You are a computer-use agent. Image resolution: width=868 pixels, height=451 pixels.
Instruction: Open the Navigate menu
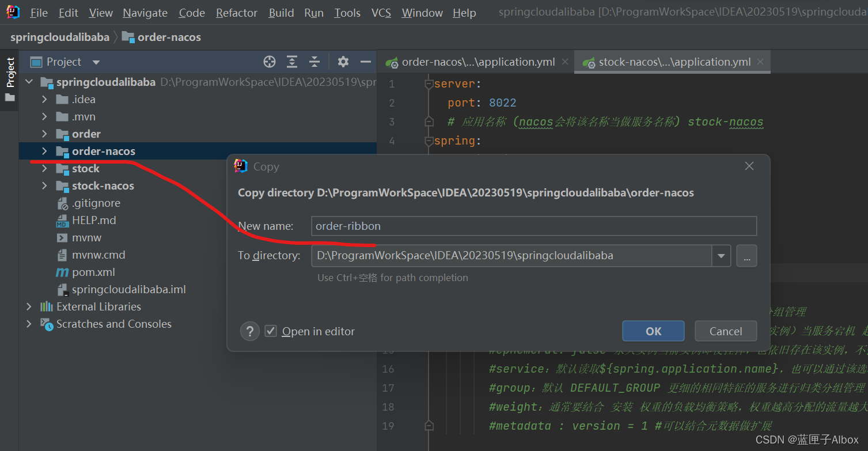tap(145, 13)
